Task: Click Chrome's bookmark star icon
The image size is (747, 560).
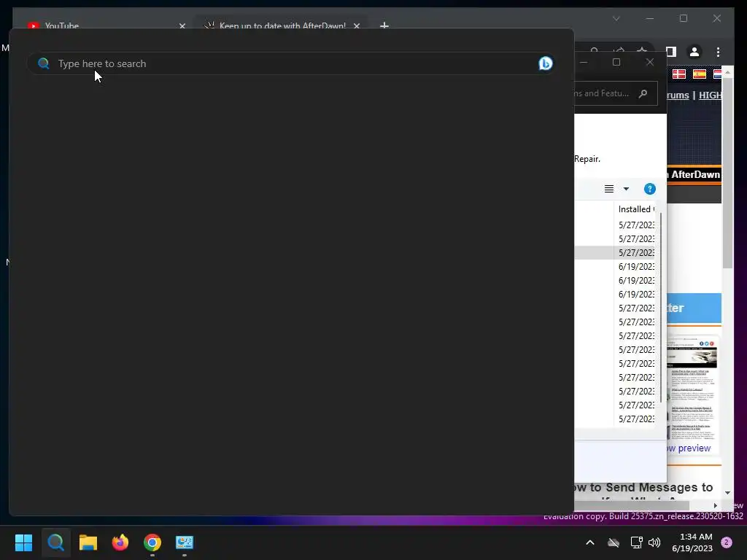Action: [642, 50]
